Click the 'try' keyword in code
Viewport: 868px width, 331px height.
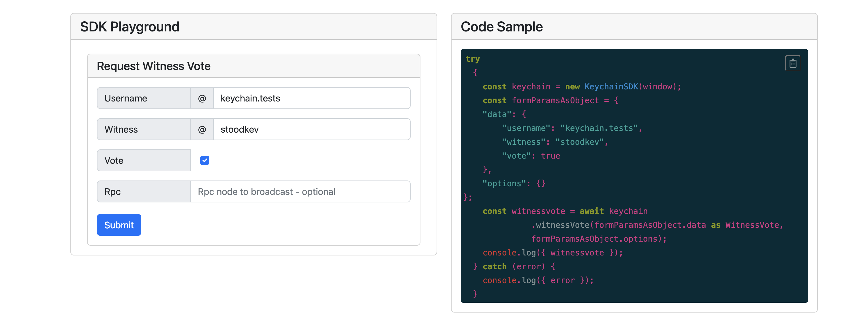[472, 59]
